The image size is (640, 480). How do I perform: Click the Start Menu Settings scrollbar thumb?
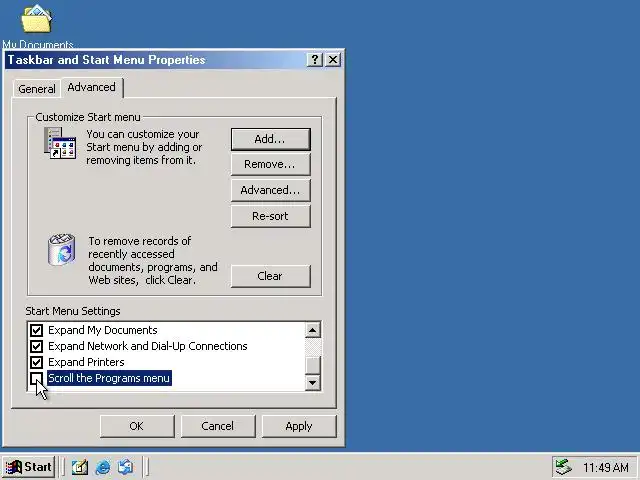click(313, 365)
